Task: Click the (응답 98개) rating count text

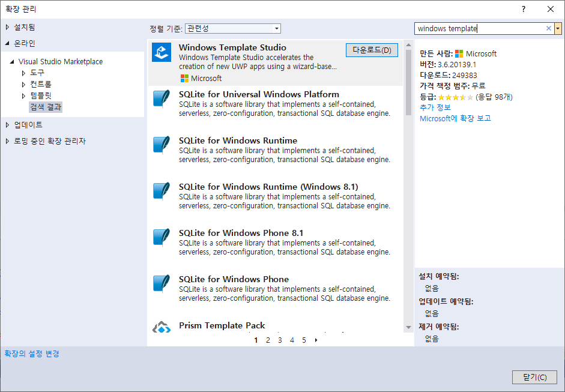Action: click(x=494, y=97)
